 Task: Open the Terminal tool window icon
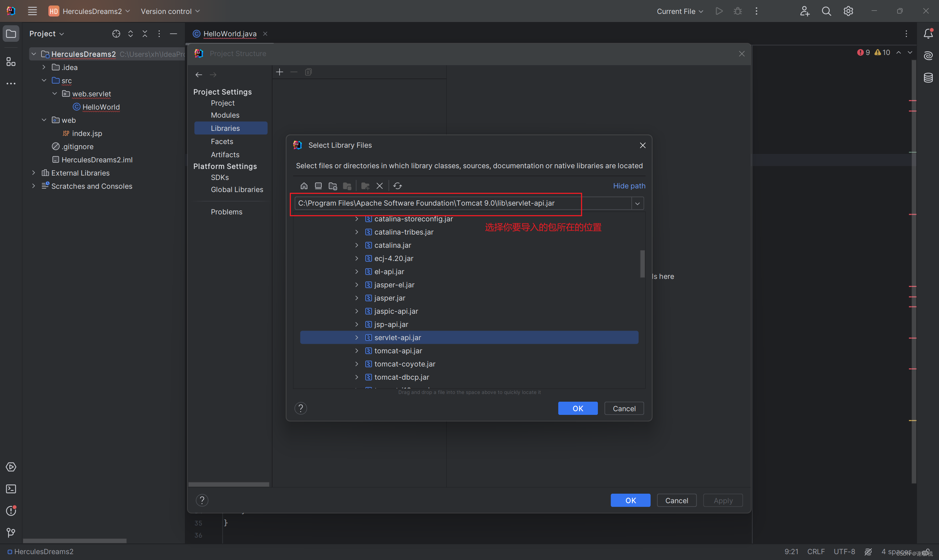coord(11,489)
